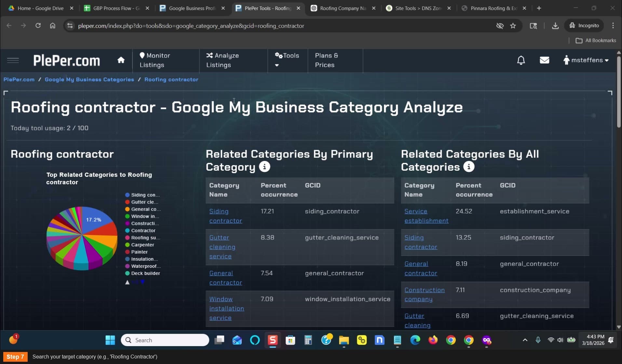This screenshot has height=364, width=622.
Task: Click the blue 17.2% pie slice
Action: pyautogui.click(x=96, y=221)
